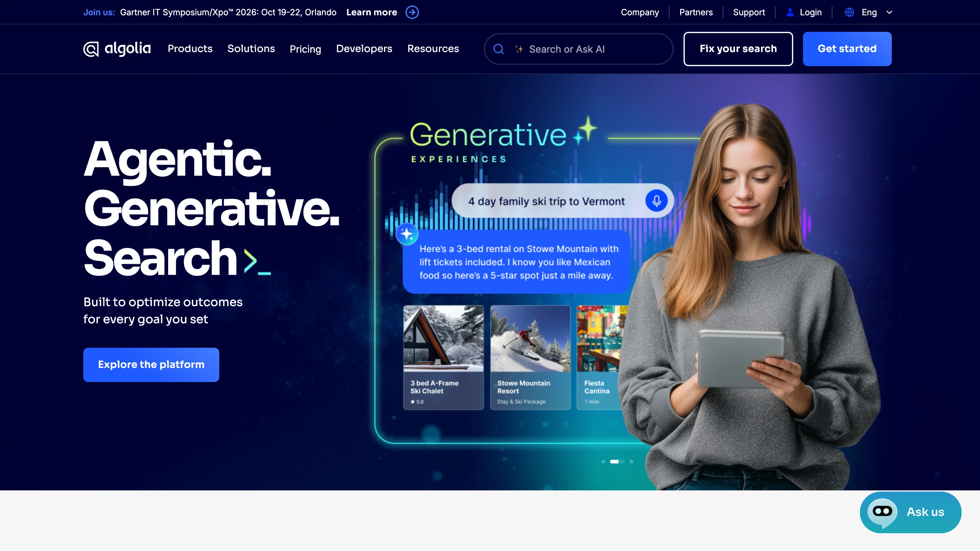Click Learn more about Gartner Symposium

371,12
